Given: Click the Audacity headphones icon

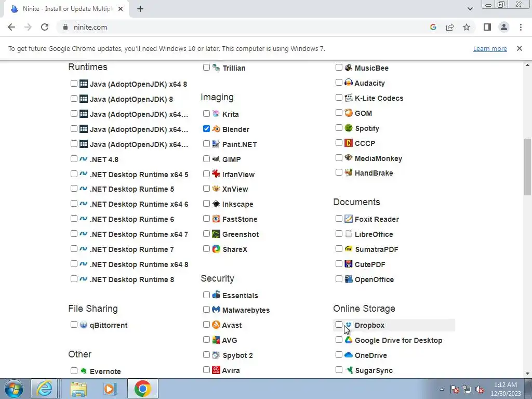Looking at the screenshot, I should [349, 83].
